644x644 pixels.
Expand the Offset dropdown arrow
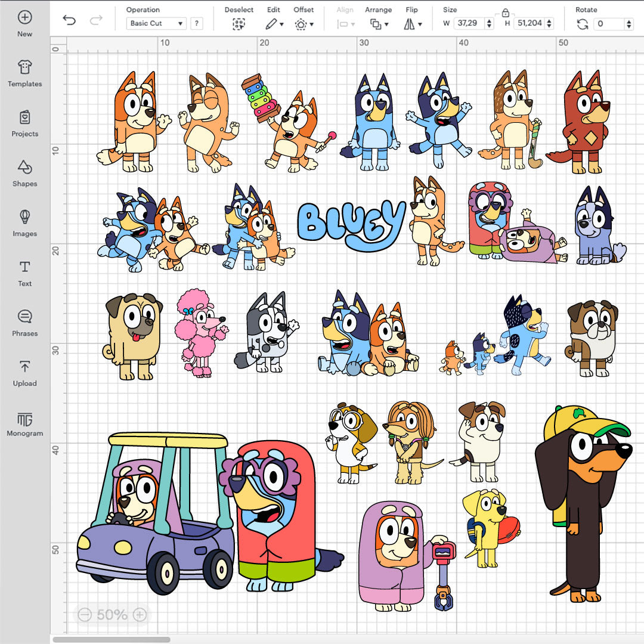click(x=312, y=24)
